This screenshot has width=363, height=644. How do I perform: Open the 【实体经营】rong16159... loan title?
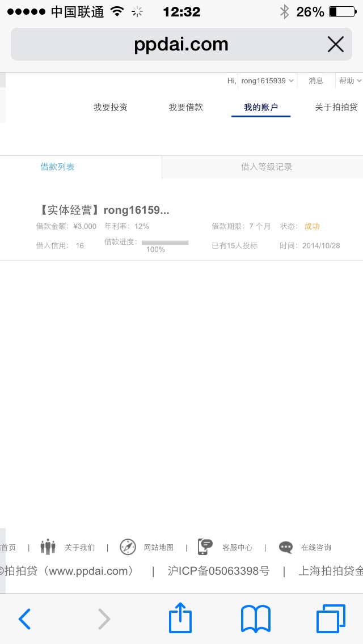click(103, 210)
